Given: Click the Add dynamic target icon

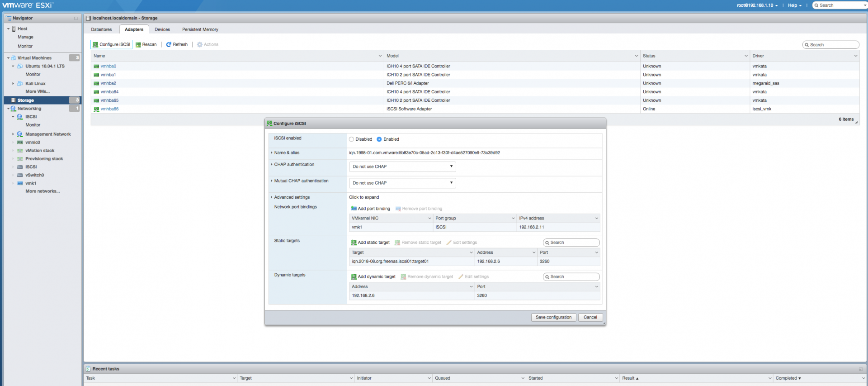Looking at the screenshot, I should click(354, 276).
